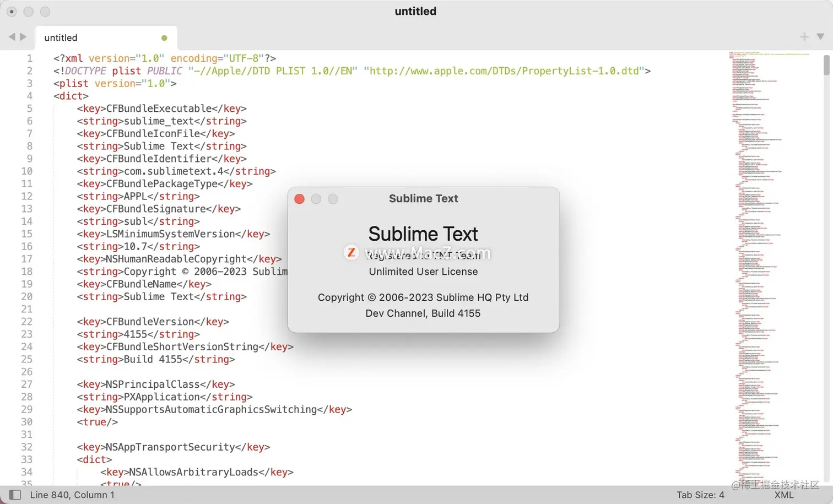
Task: Click the CFBundleVersion key line
Action: [153, 322]
